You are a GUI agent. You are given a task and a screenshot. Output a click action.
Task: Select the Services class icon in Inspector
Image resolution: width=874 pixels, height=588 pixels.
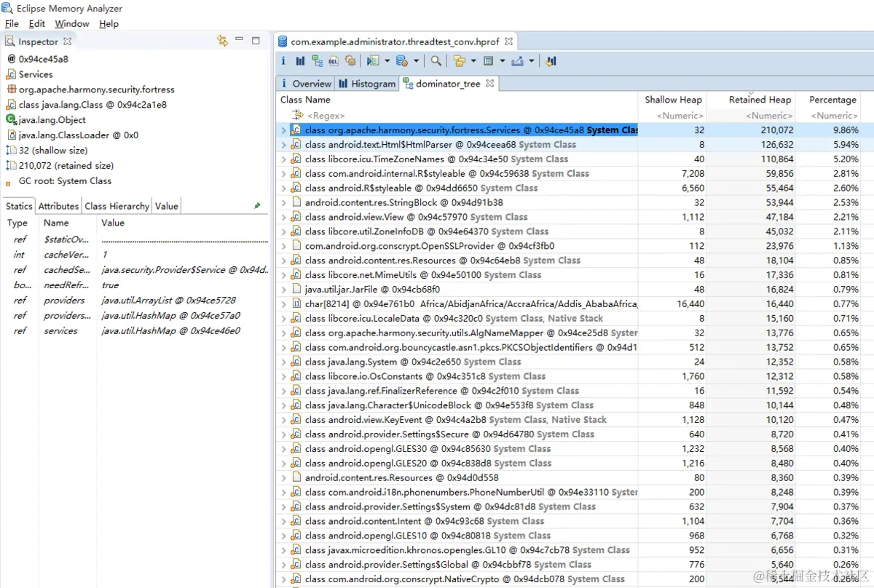[x=11, y=74]
